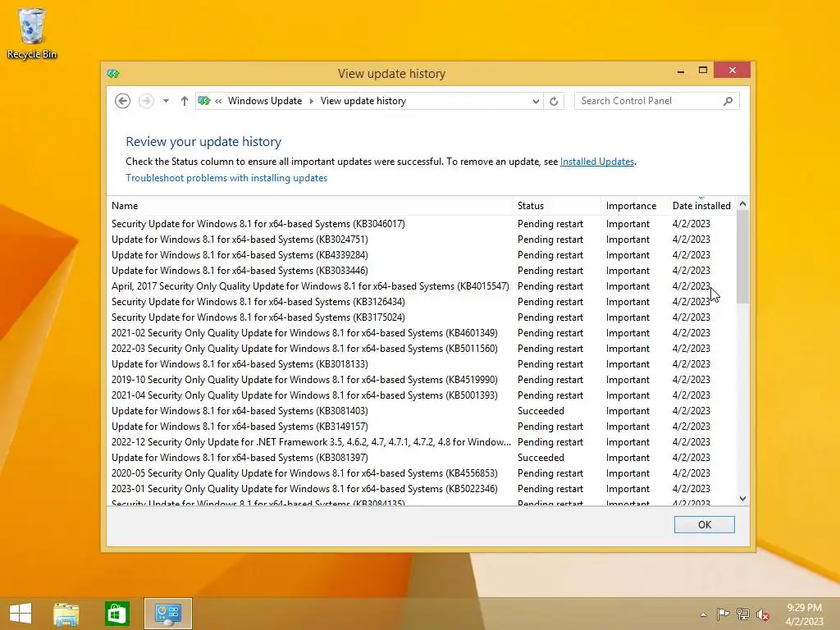This screenshot has width=840, height=630.
Task: Click the Windows Update icon in title bar
Action: pyautogui.click(x=113, y=73)
